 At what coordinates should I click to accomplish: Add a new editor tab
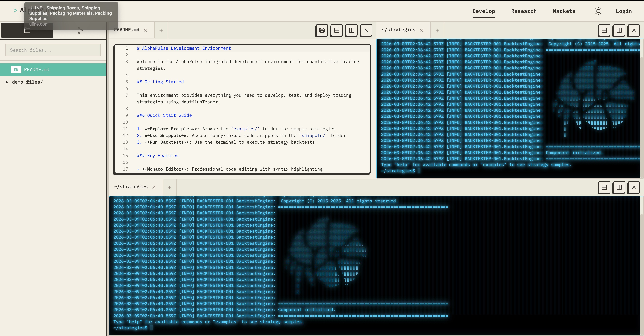click(161, 31)
